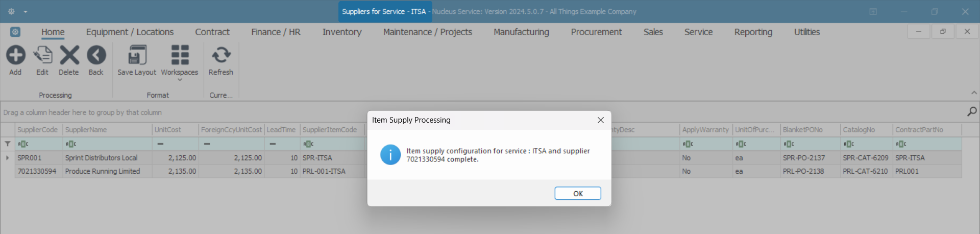This screenshot has height=234, width=980.
Task: Sort by the UnitCost column header
Action: pos(175,130)
